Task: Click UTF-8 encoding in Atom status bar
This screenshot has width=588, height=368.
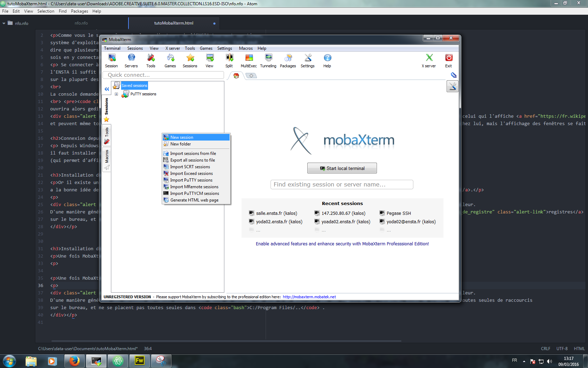Action: click(562, 349)
